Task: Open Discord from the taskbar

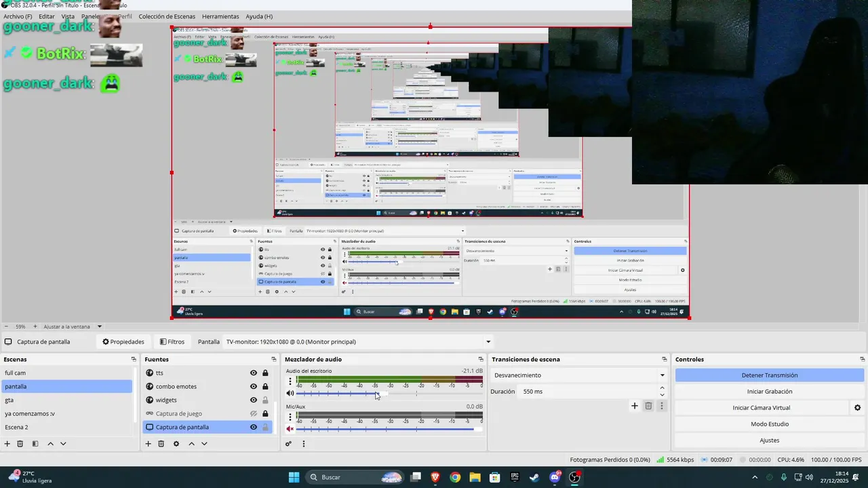Action: click(x=555, y=477)
